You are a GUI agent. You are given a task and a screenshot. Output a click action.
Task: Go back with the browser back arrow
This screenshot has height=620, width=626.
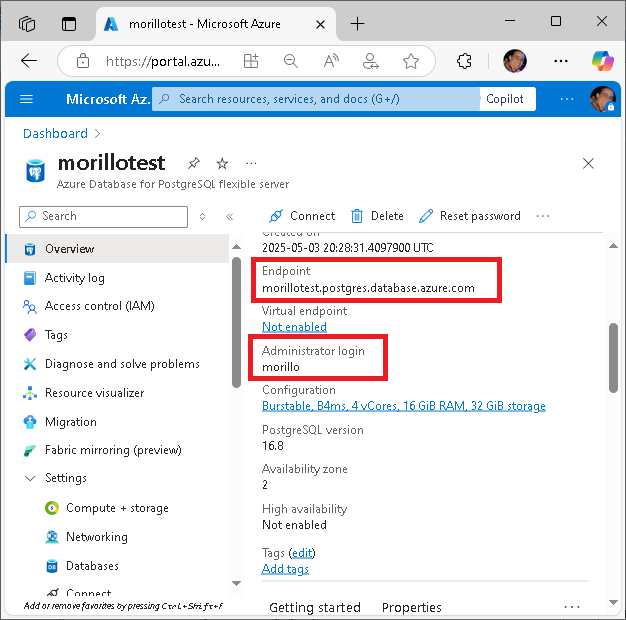[29, 61]
